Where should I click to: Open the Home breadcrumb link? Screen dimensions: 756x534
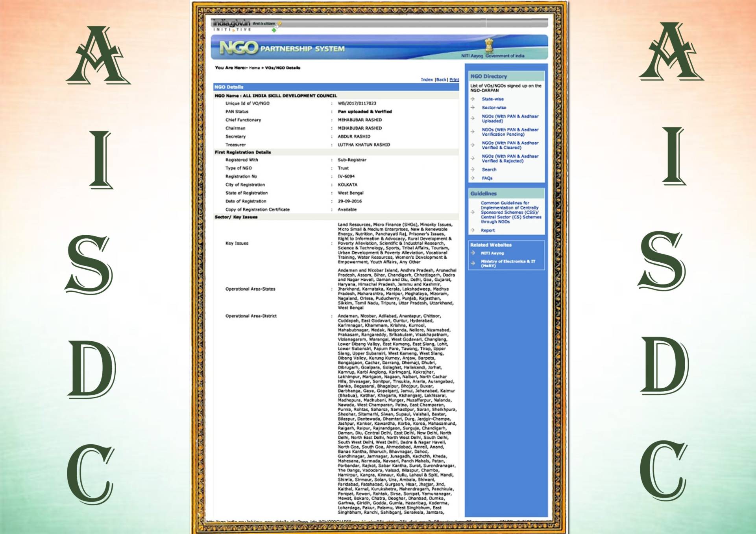pyautogui.click(x=254, y=68)
